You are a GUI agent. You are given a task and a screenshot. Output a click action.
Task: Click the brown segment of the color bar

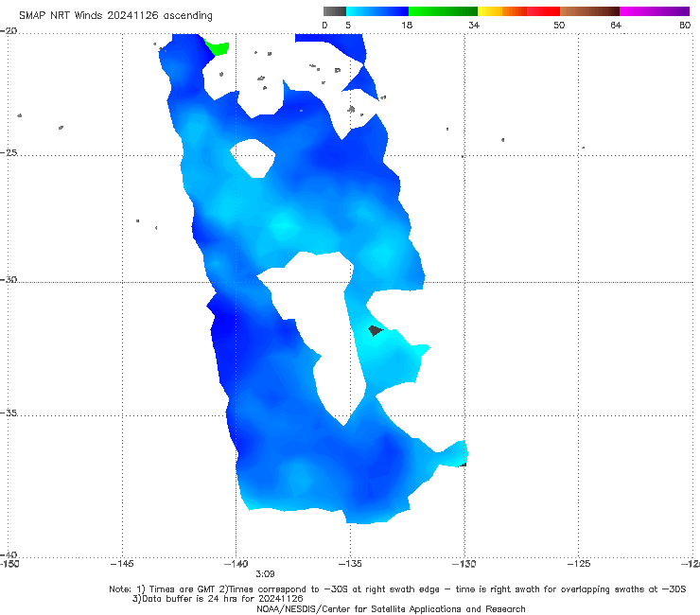tap(589, 11)
